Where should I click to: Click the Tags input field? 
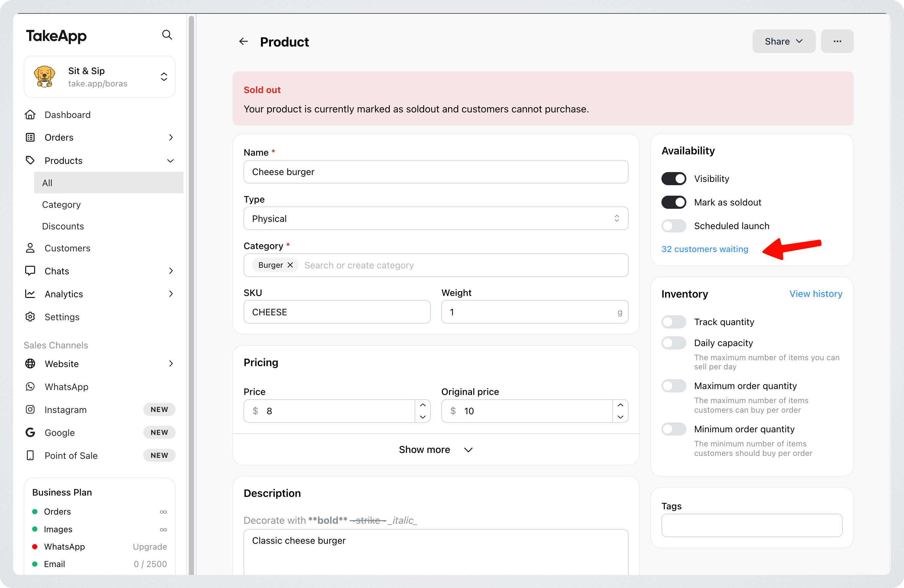click(751, 526)
